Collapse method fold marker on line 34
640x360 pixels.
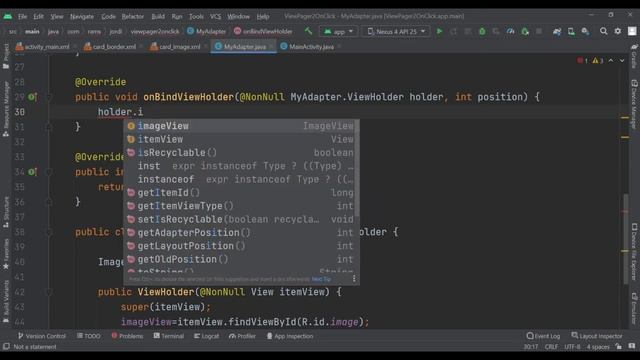(49, 172)
